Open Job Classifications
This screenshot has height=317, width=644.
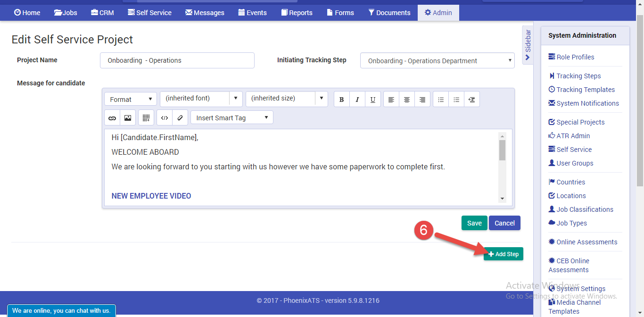tap(581, 209)
